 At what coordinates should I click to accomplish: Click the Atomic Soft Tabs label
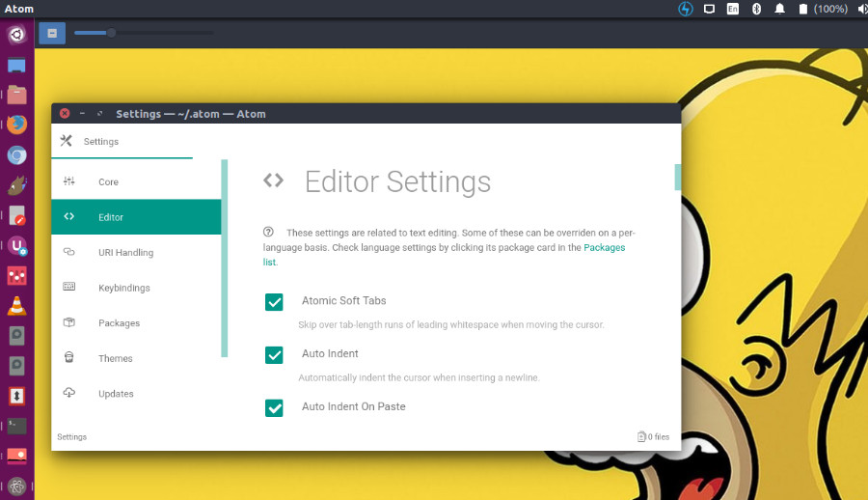coord(343,300)
